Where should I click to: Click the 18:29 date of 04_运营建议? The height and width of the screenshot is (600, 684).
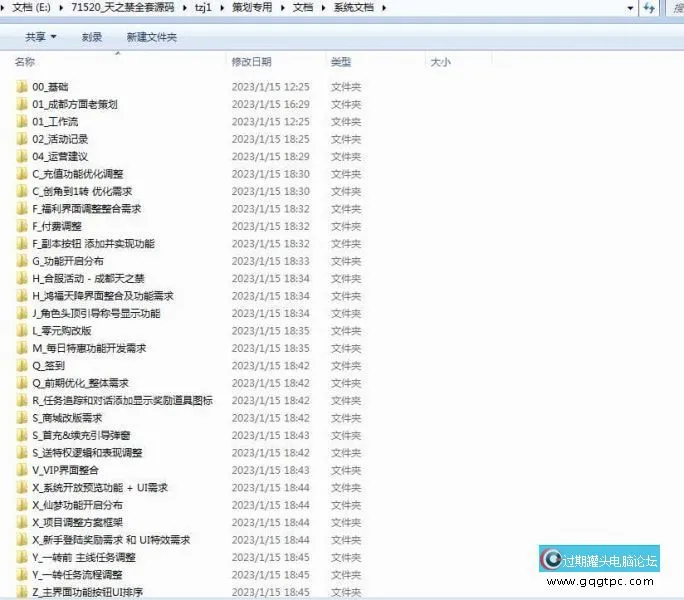pos(270,156)
